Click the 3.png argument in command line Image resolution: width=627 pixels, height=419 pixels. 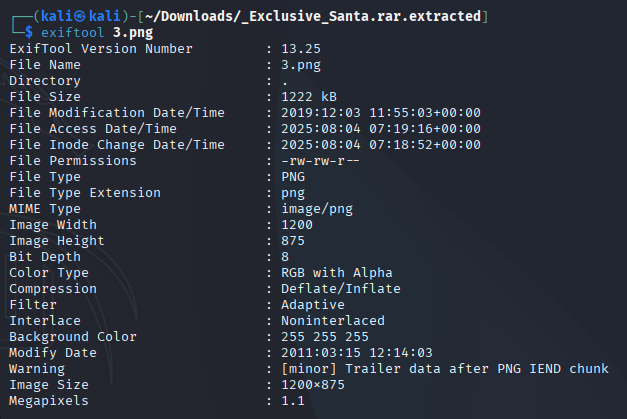click(x=133, y=32)
